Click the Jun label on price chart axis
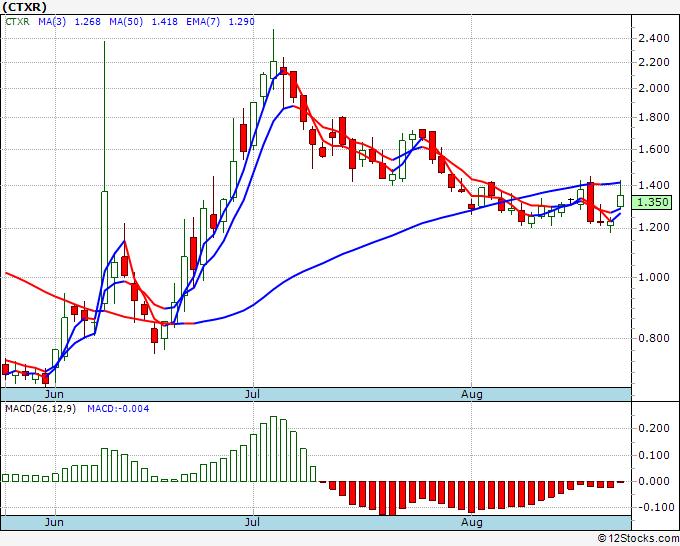Viewport: 680px width, 546px height. [x=55, y=395]
